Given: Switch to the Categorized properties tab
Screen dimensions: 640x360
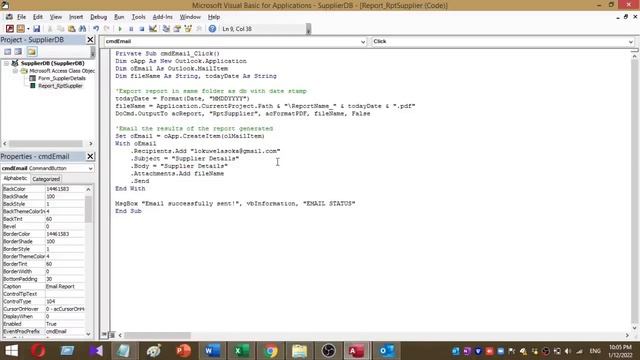Looking at the screenshot, I should click(46, 179).
